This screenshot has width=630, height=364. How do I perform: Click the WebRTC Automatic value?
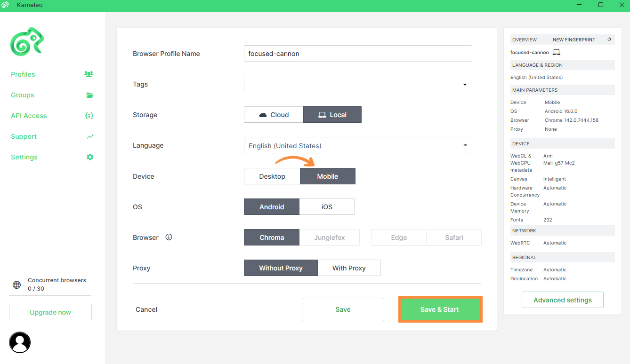[x=555, y=243]
